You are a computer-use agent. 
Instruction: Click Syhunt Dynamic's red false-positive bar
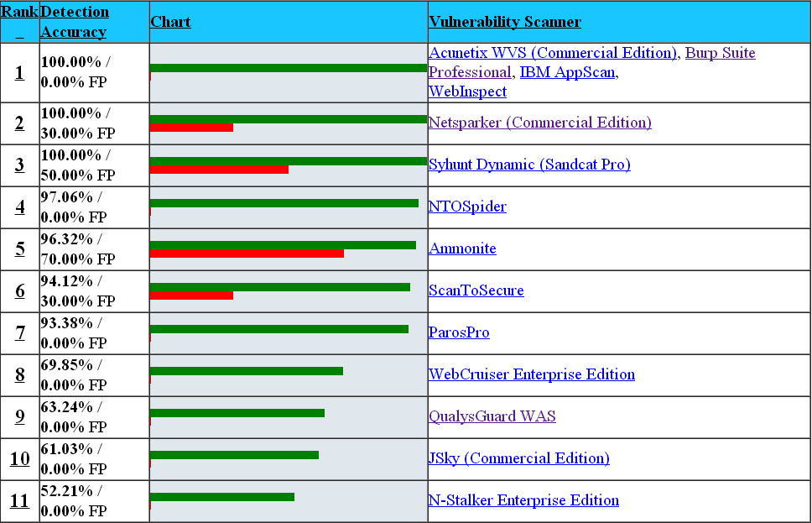pos(219,170)
